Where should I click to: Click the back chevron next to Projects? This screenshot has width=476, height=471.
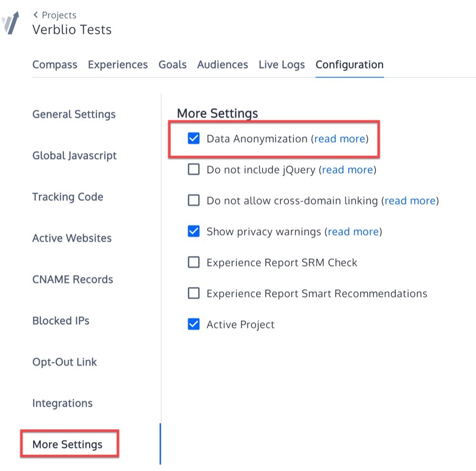point(35,15)
